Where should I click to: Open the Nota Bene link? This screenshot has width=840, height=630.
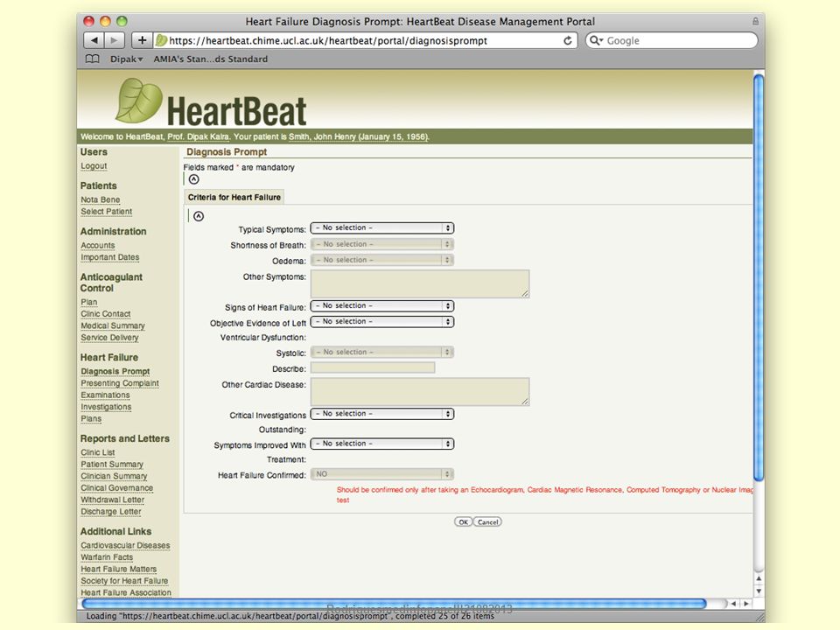click(100, 199)
